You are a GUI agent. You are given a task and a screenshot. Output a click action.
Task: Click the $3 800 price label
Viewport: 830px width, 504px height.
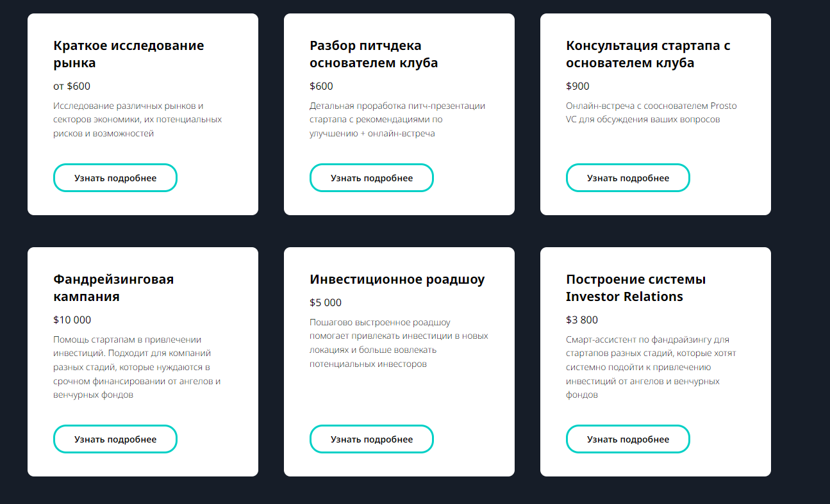click(x=582, y=320)
